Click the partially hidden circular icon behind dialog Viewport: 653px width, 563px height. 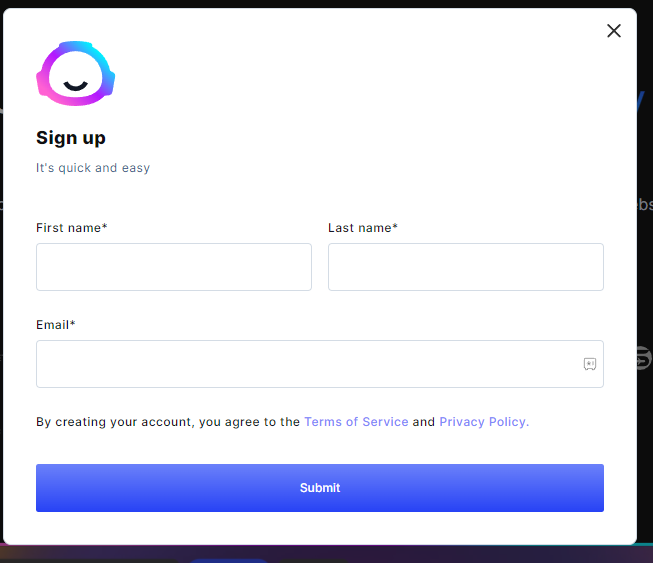(x=644, y=357)
